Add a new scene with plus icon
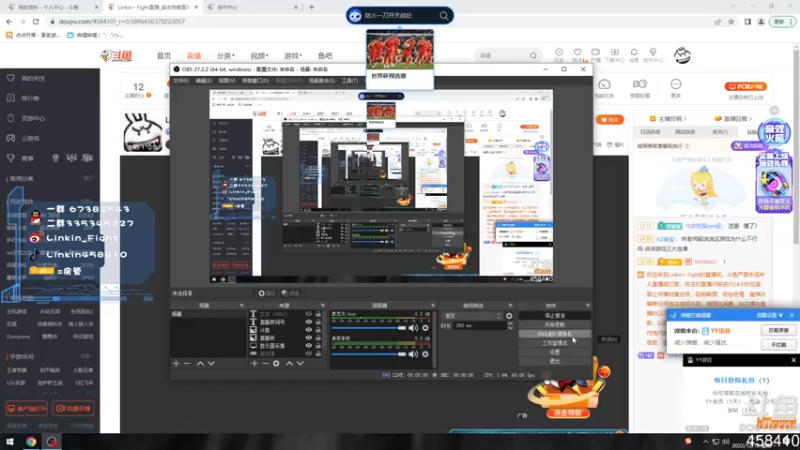 pyautogui.click(x=176, y=363)
